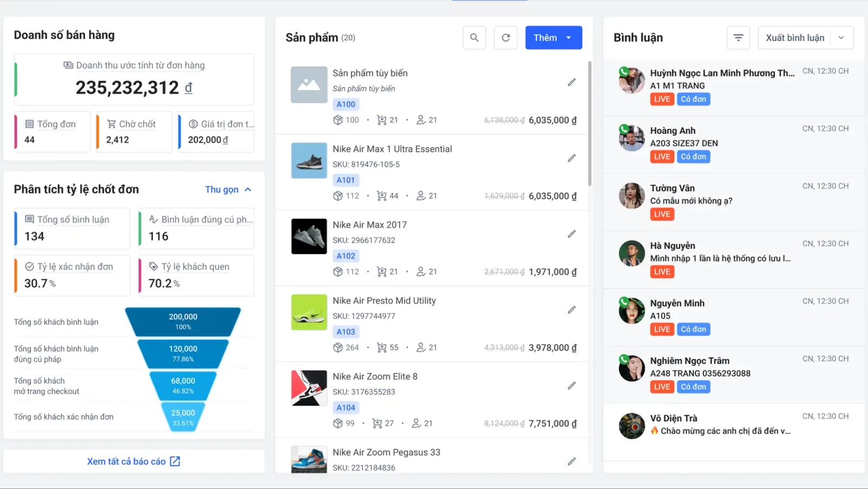Edit Nike Air Max 1 Ultra Essential
Screen dimensions: 868x489
coord(571,158)
